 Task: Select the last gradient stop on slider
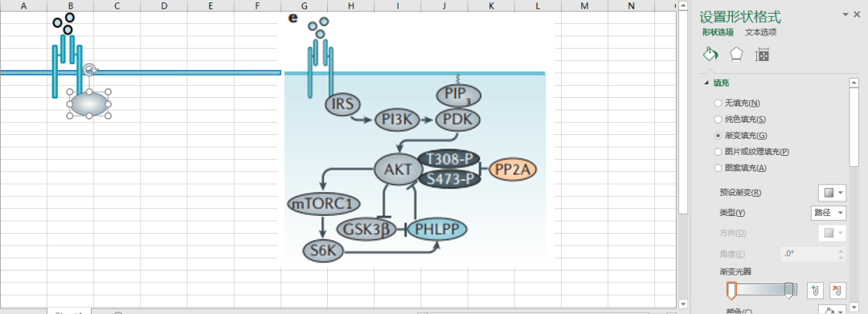click(x=790, y=290)
